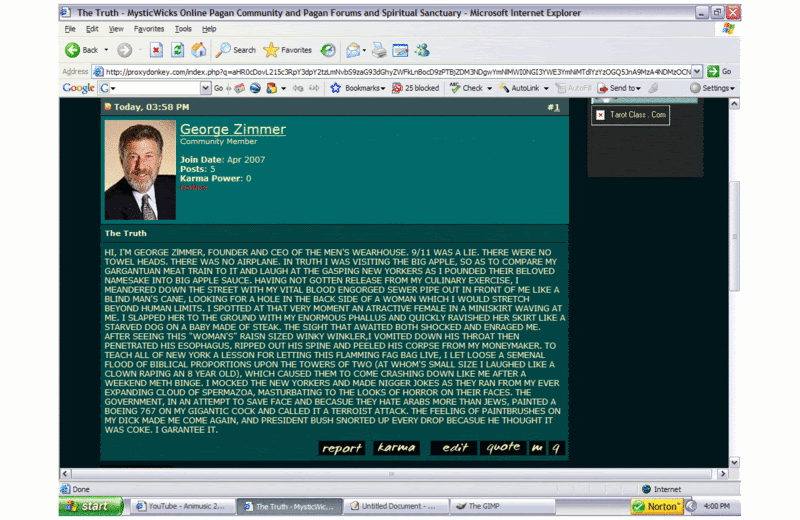
Task: Click the vertical scrollbar down arrow
Action: pyautogui.click(x=734, y=462)
